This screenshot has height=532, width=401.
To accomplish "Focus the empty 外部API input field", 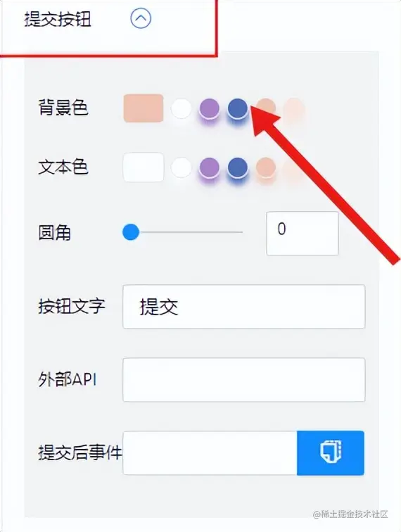I will click(x=244, y=380).
